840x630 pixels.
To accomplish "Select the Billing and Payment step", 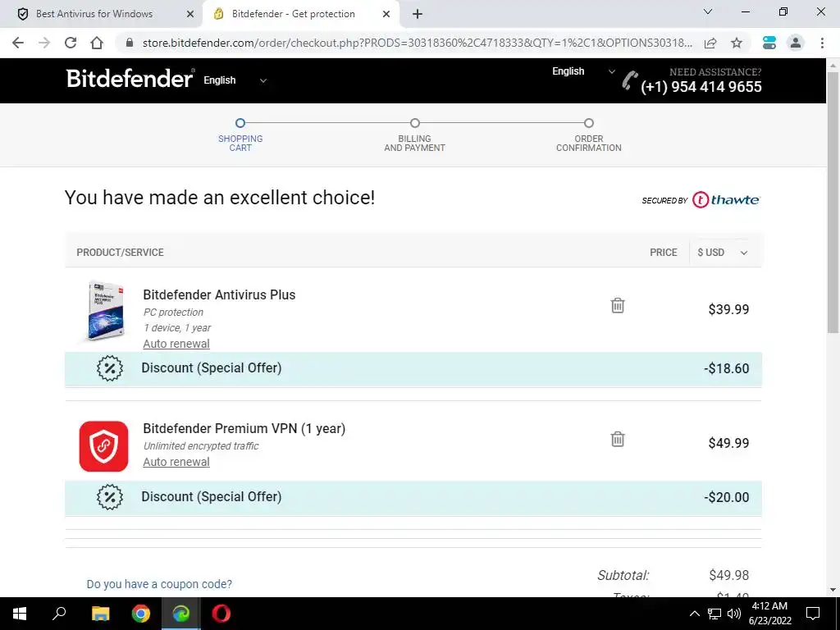I will click(x=414, y=135).
